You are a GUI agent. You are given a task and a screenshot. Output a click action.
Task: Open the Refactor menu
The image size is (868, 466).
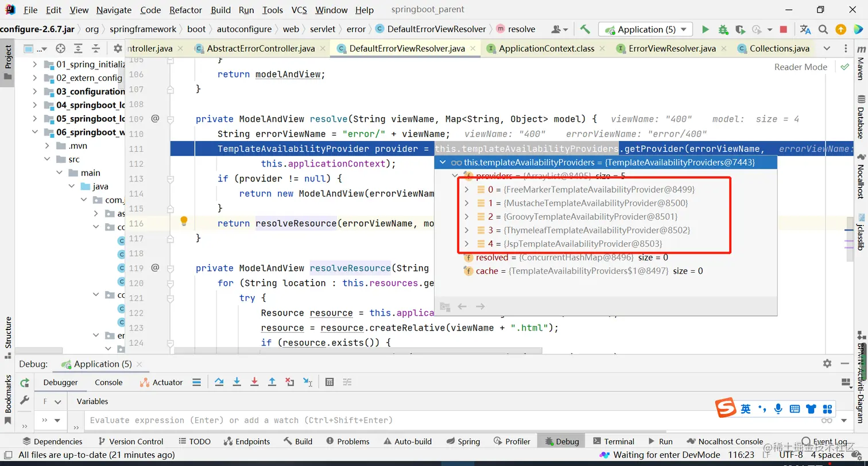(185, 10)
